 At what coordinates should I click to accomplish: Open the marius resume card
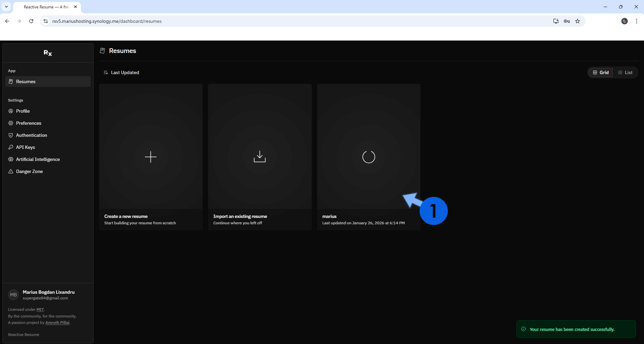click(x=368, y=157)
